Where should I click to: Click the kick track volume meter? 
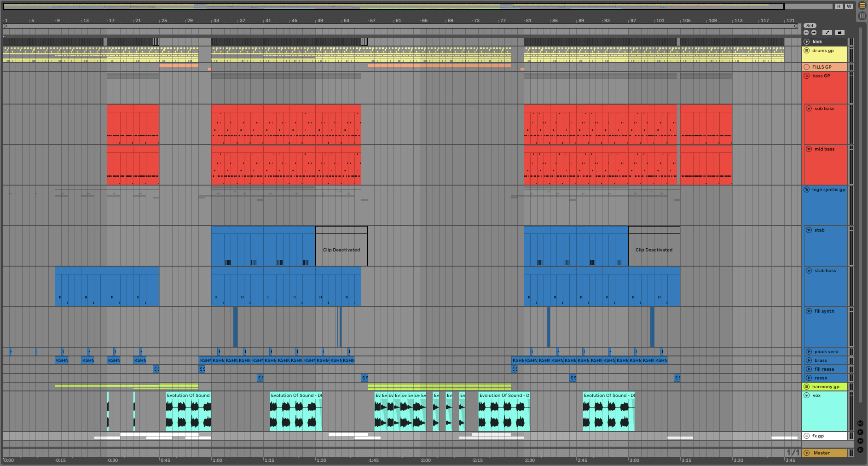coord(851,41)
